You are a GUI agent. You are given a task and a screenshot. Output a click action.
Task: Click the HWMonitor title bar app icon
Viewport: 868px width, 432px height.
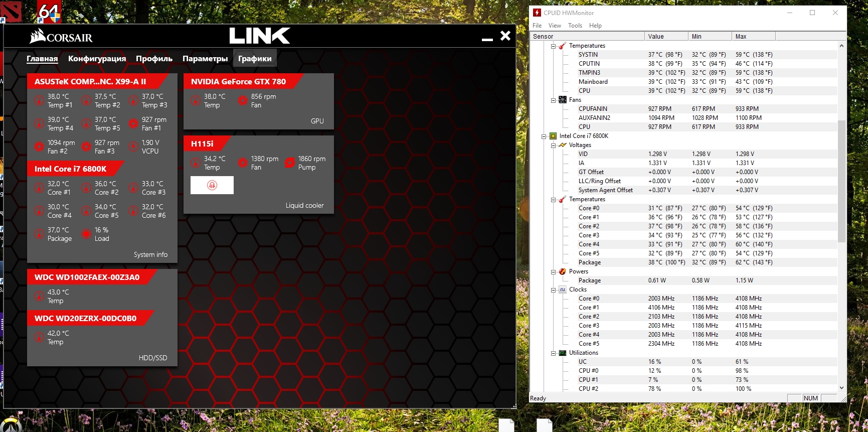click(x=537, y=13)
